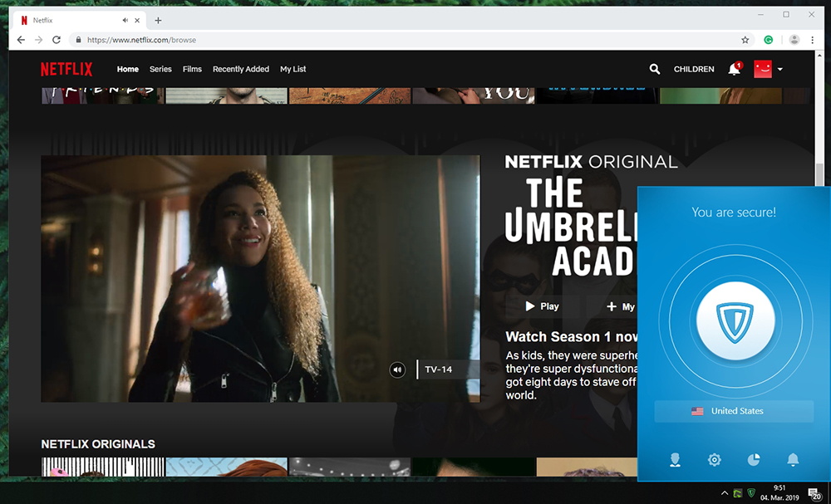Screen dimensions: 831x504
Task: Bookmark this page with the star icon
Action: pyautogui.click(x=745, y=40)
